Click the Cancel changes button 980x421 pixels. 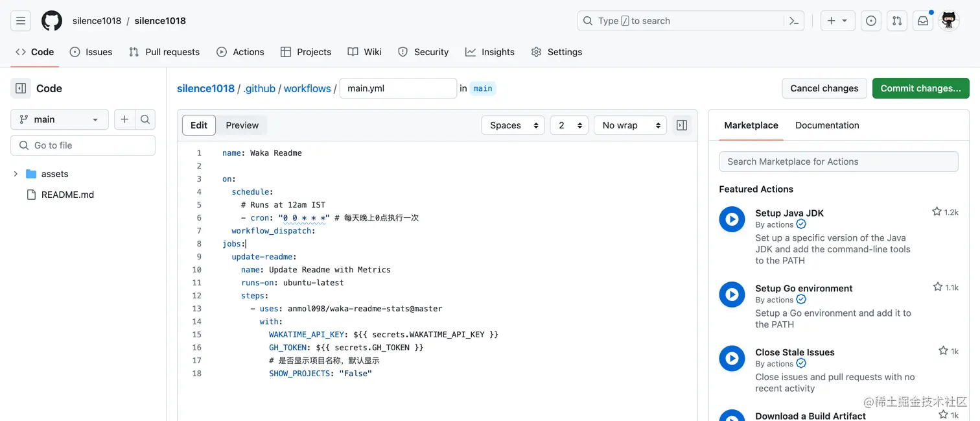(x=824, y=88)
